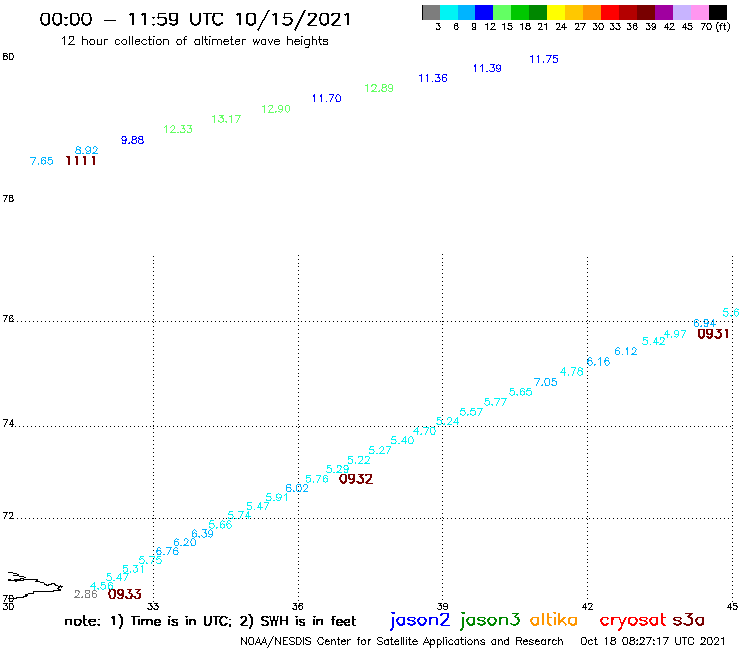Select the 5.57 reading
The image size is (740, 650).
471,412
